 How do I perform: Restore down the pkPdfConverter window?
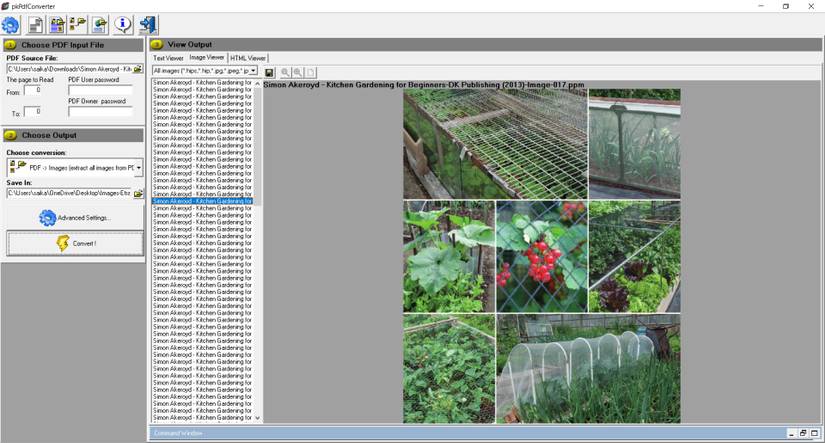click(x=786, y=6)
